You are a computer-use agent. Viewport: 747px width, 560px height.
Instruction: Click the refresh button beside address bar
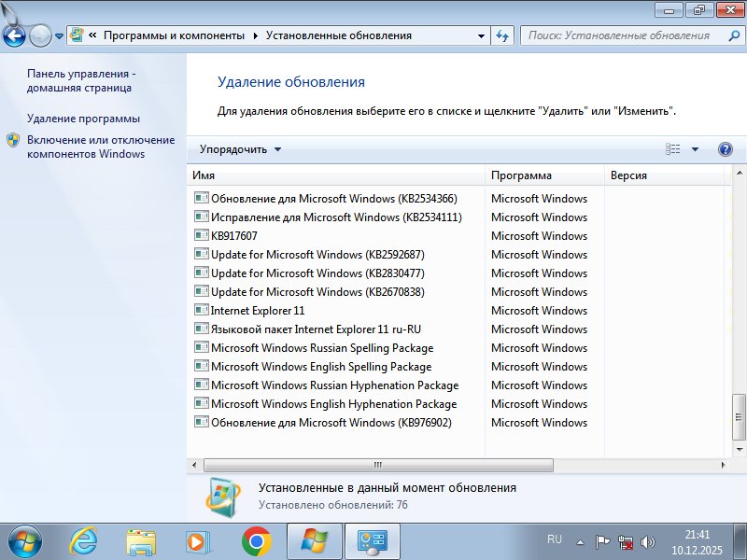pyautogui.click(x=502, y=35)
